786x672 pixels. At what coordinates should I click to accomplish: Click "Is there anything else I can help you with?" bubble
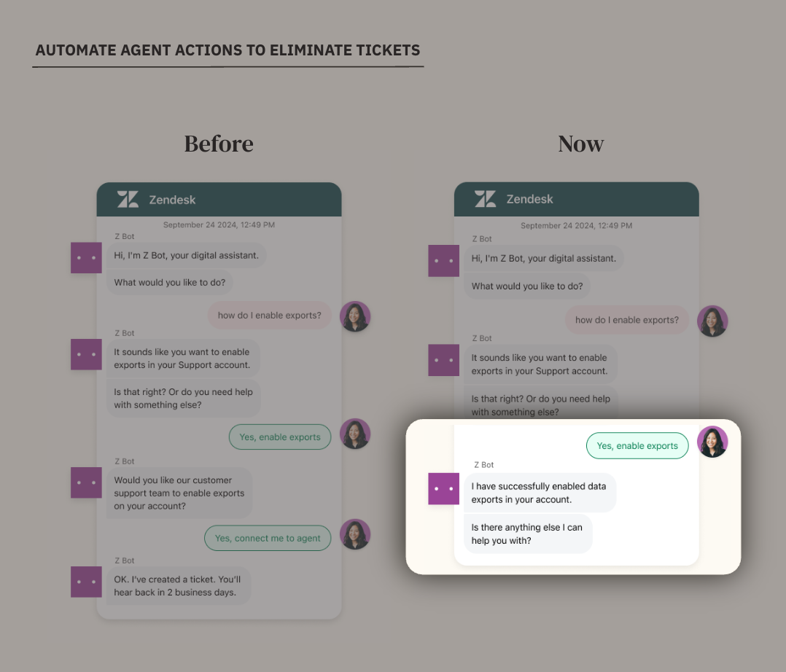[x=528, y=534]
